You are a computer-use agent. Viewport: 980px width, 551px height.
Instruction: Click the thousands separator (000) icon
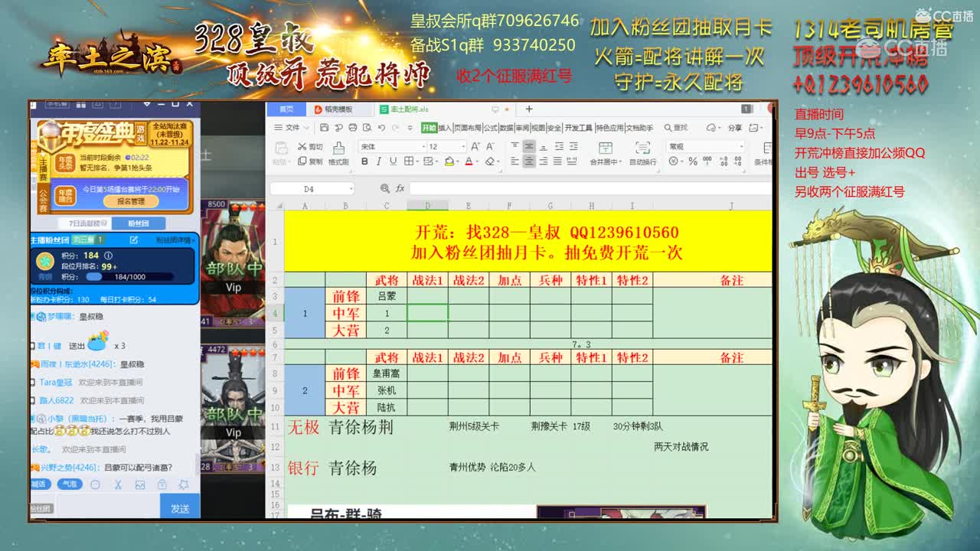point(707,161)
